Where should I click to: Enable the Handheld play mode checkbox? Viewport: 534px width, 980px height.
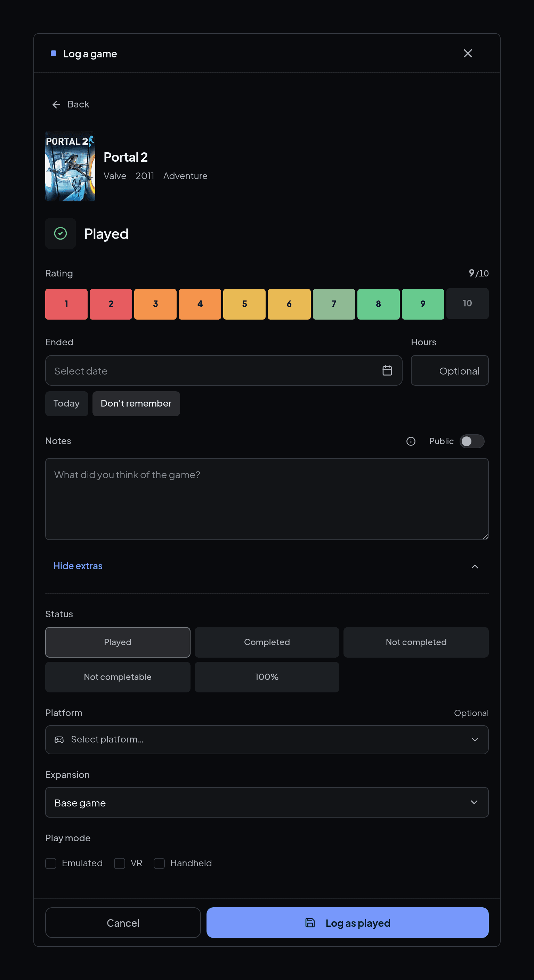pyautogui.click(x=159, y=863)
